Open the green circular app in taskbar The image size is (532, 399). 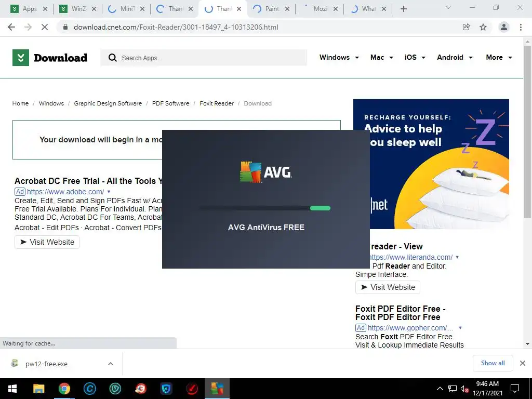(x=115, y=389)
